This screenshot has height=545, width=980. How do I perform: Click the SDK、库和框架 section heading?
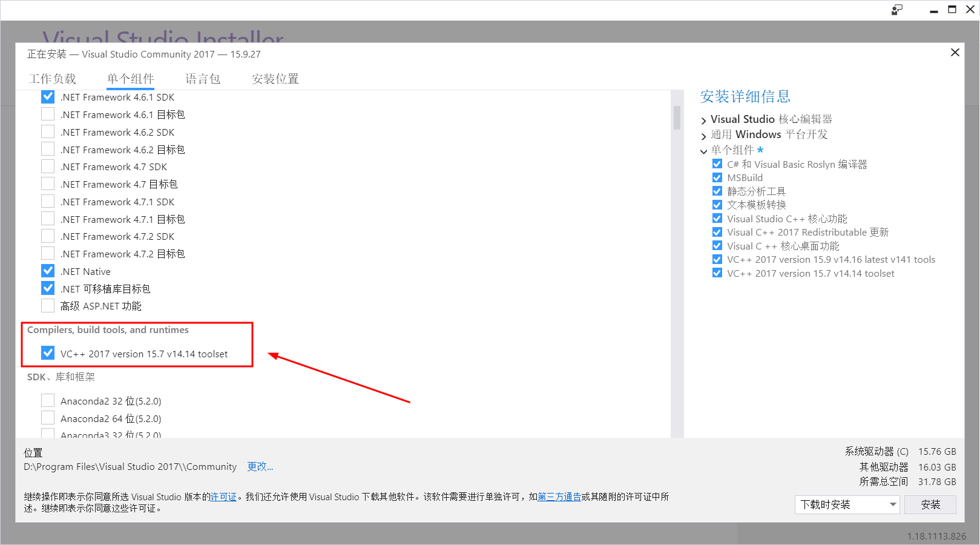click(x=61, y=377)
